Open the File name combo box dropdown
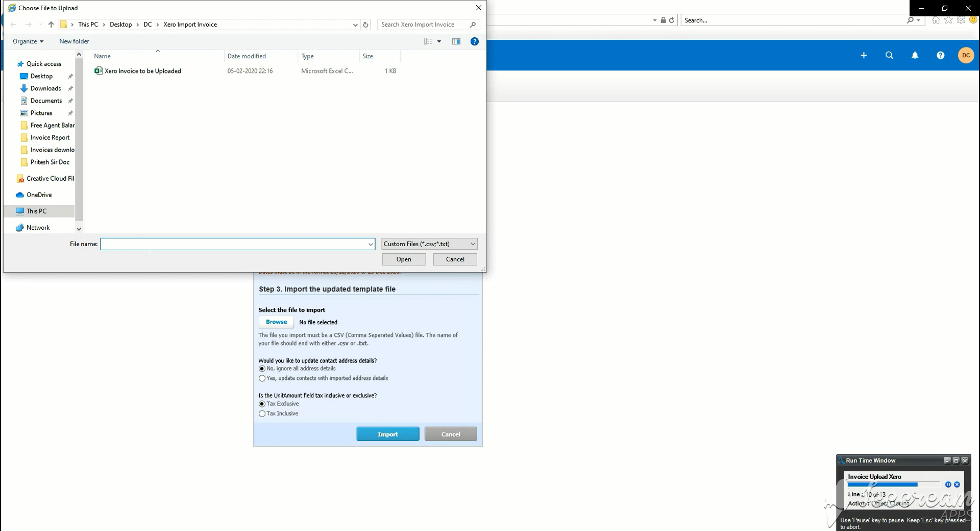This screenshot has height=531, width=980. (371, 244)
